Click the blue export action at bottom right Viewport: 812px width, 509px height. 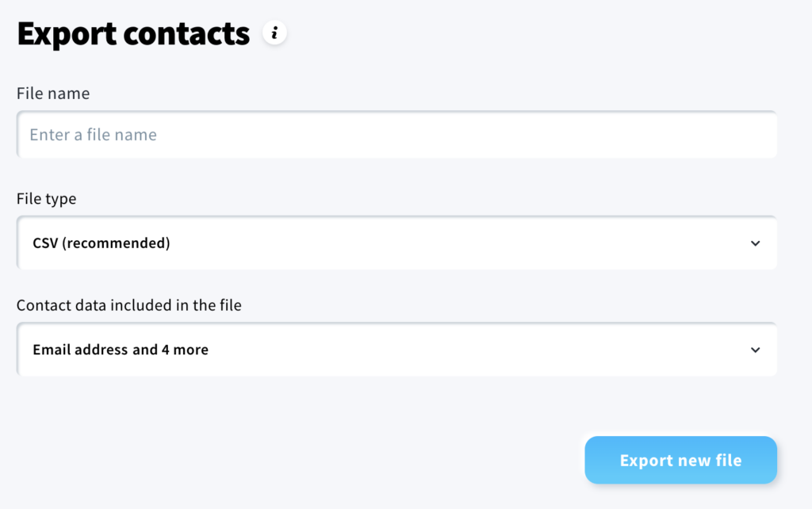point(680,460)
